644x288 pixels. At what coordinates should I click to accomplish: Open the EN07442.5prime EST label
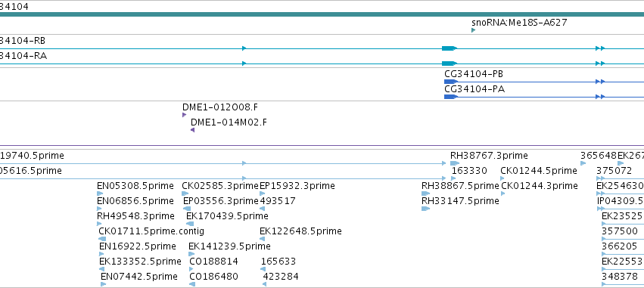pyautogui.click(x=138, y=277)
